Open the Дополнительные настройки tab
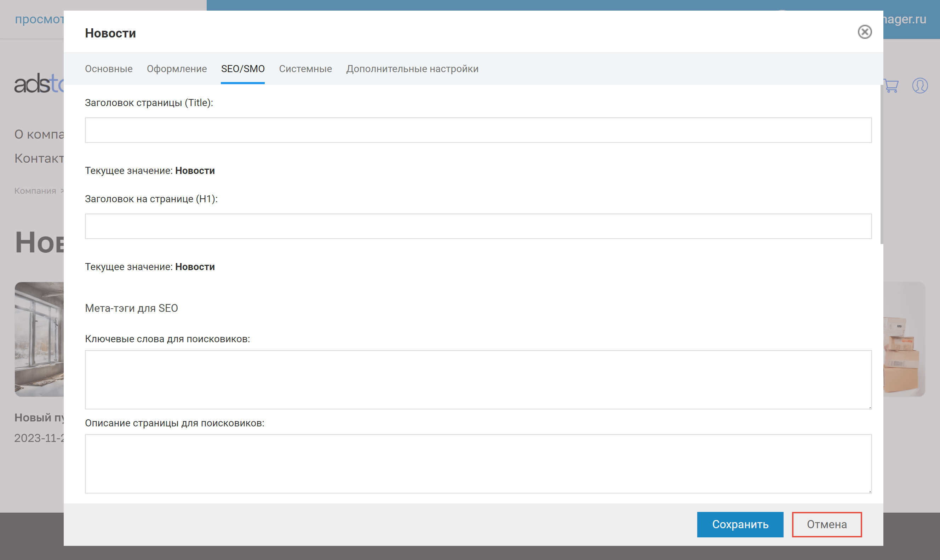940x560 pixels. 413,69
